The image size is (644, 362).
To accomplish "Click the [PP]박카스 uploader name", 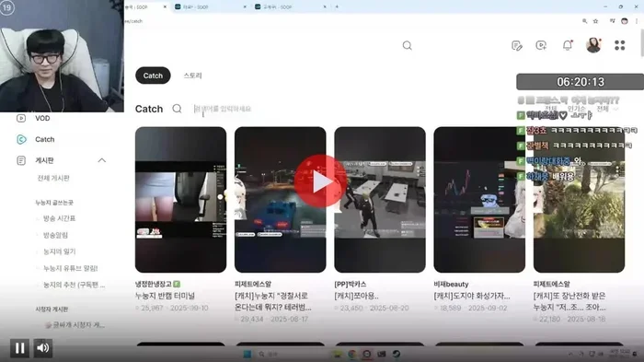I will pyautogui.click(x=351, y=285).
